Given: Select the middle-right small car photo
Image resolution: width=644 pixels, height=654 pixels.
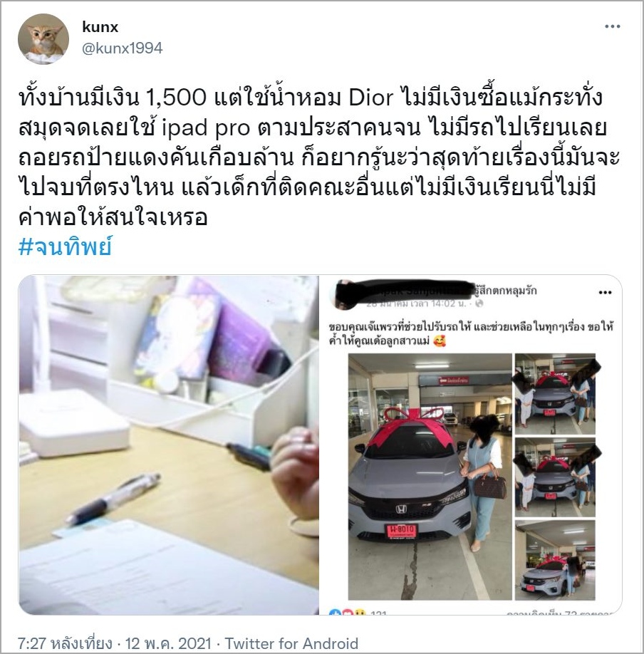Looking at the screenshot, I should [x=555, y=477].
